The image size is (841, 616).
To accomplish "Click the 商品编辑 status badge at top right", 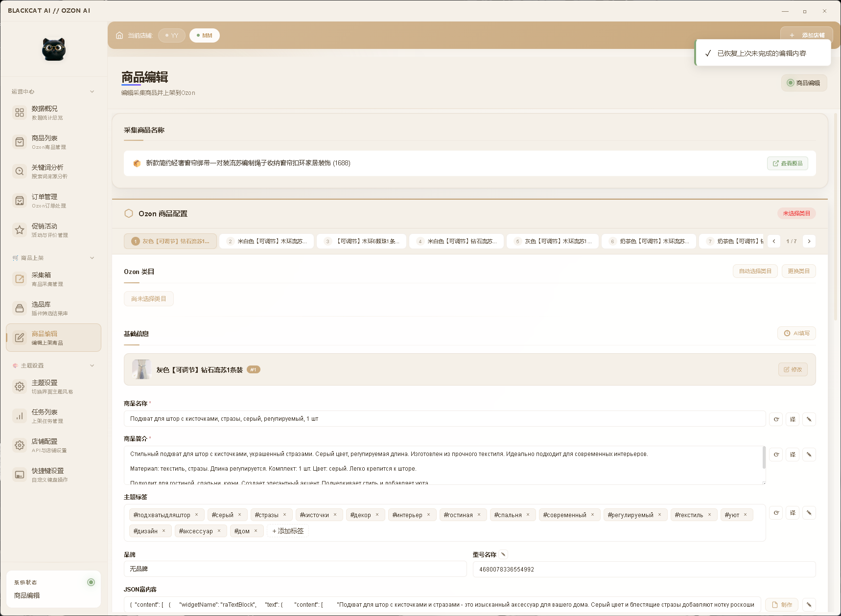I will (x=804, y=83).
